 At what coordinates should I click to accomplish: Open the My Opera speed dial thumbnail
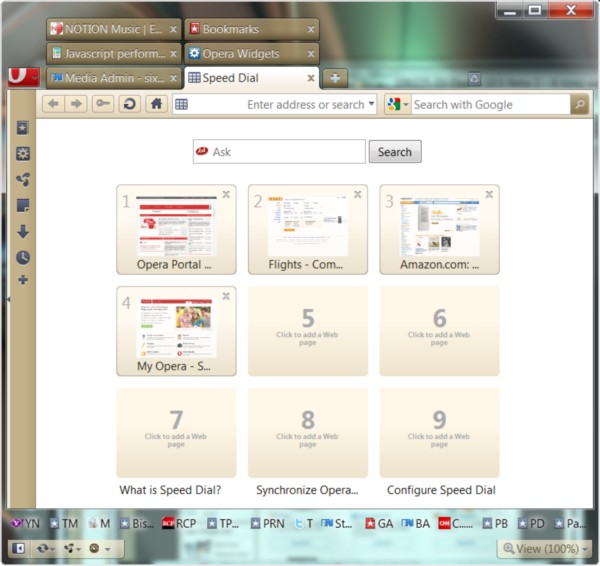tap(176, 331)
